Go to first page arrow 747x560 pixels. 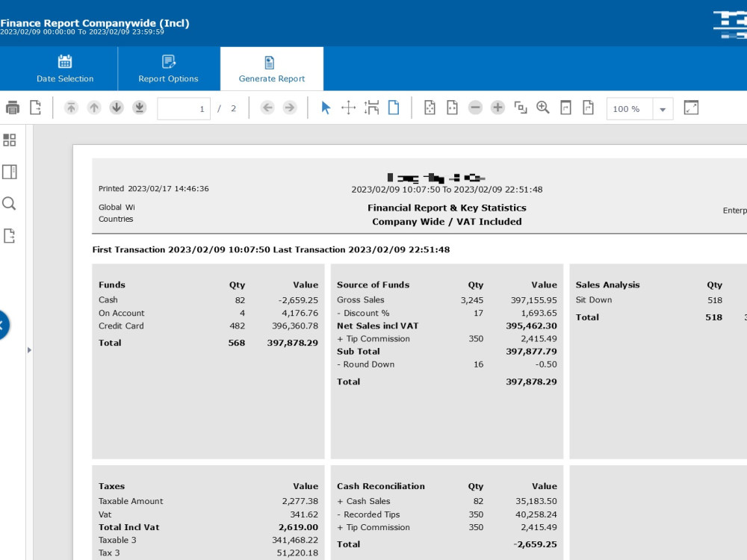71,108
